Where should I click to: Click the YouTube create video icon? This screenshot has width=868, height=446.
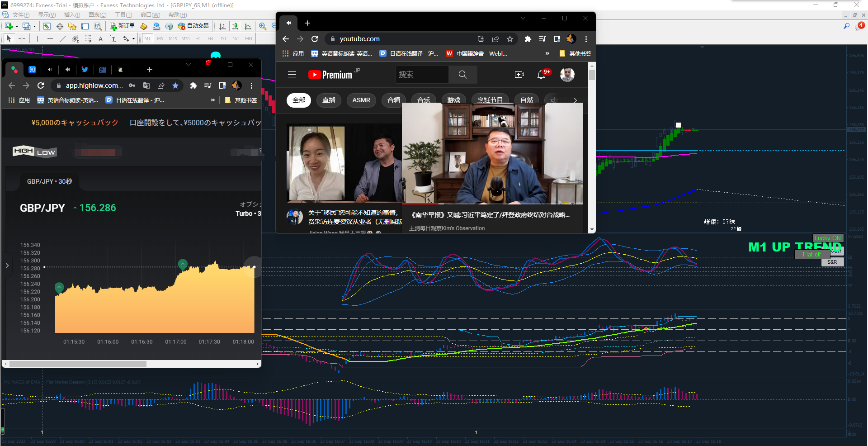[519, 75]
